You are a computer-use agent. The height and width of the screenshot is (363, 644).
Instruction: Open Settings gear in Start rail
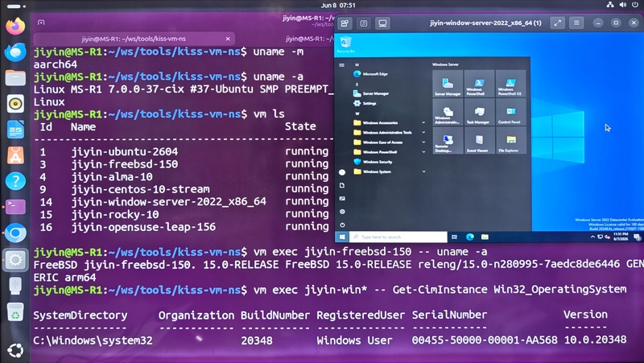pos(341,212)
